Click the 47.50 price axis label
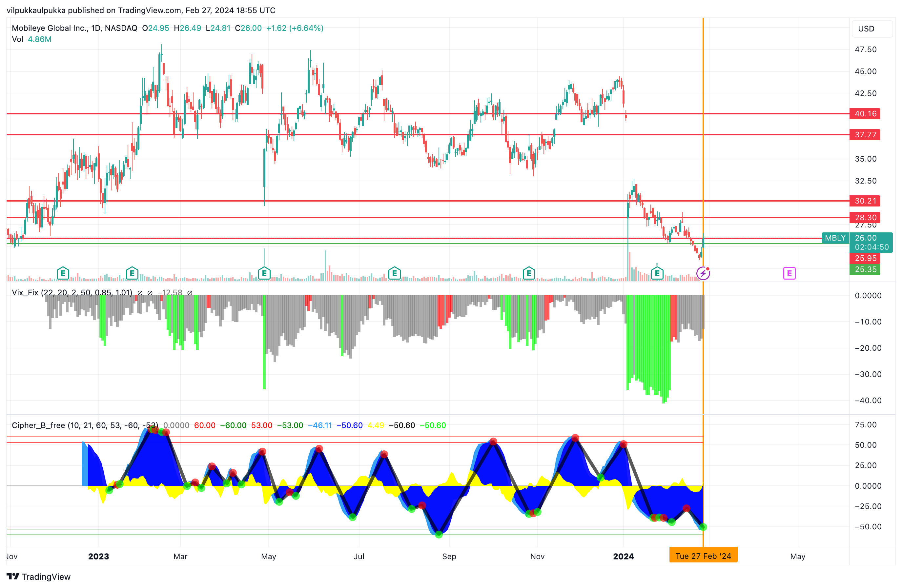Screen dimensions: 902x588 pos(866,49)
